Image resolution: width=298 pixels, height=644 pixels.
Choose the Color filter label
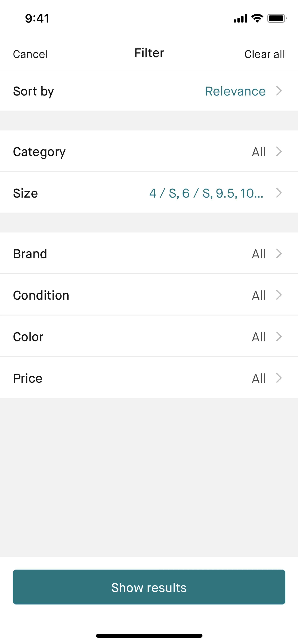28,337
